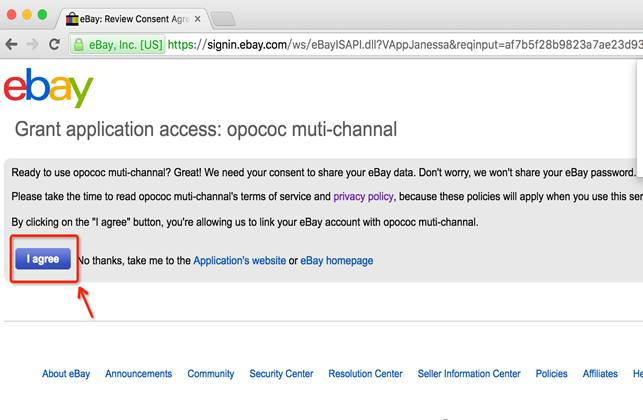Reload the page with the refresh icon
643x420 pixels.
click(55, 44)
